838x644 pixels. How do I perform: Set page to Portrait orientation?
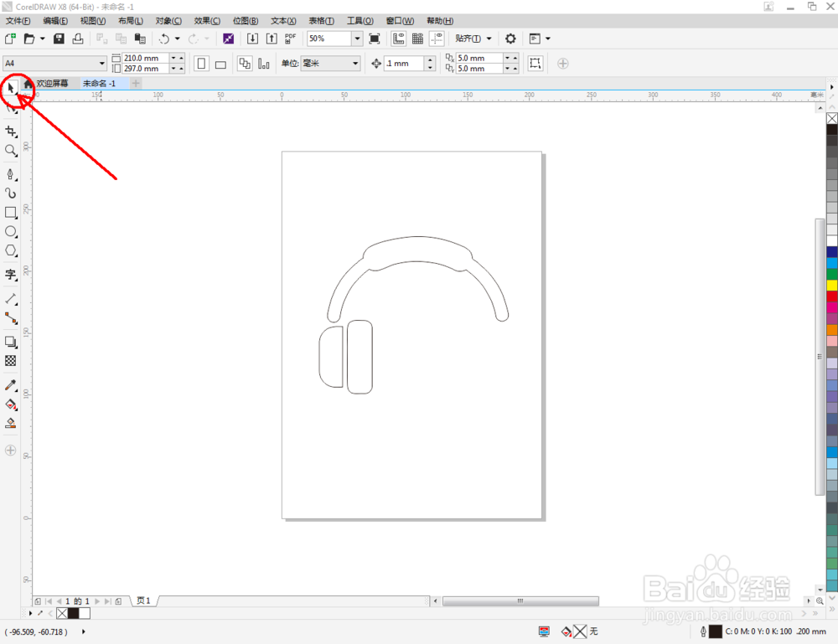[201, 64]
